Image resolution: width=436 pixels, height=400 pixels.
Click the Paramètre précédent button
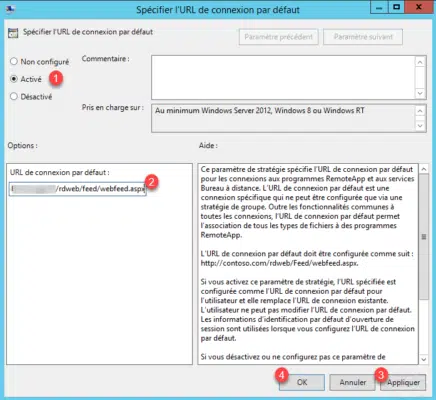pos(279,37)
